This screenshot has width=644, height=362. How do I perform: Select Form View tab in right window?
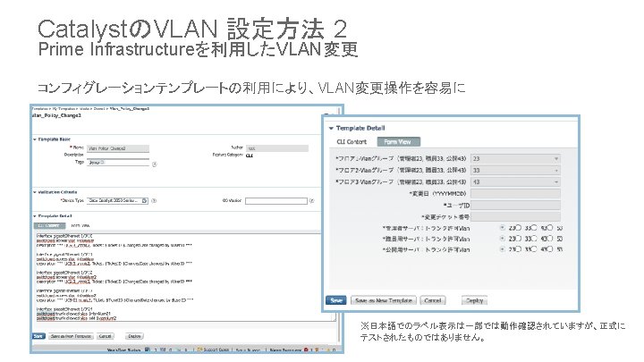[397, 141]
